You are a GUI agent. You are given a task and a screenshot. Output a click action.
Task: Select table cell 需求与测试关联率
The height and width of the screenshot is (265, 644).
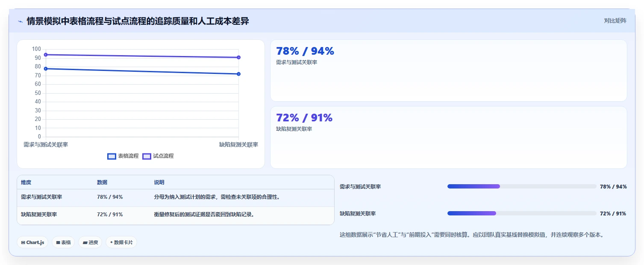click(41, 197)
